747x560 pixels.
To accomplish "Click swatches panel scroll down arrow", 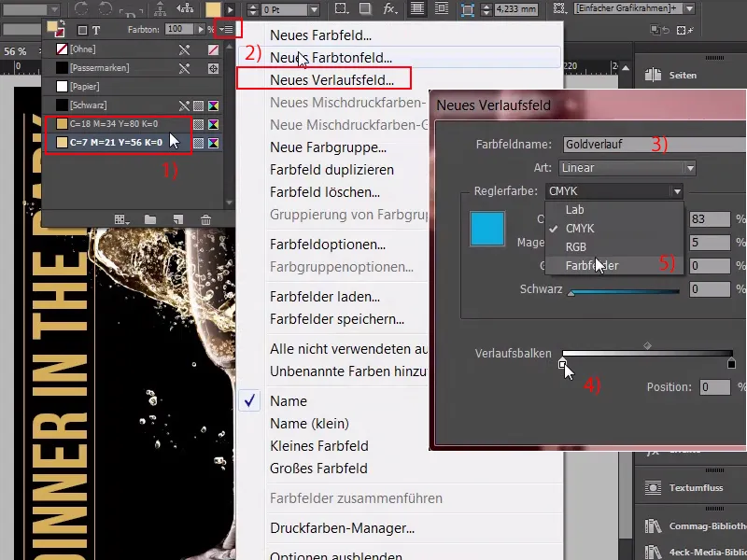I will coord(229,203).
